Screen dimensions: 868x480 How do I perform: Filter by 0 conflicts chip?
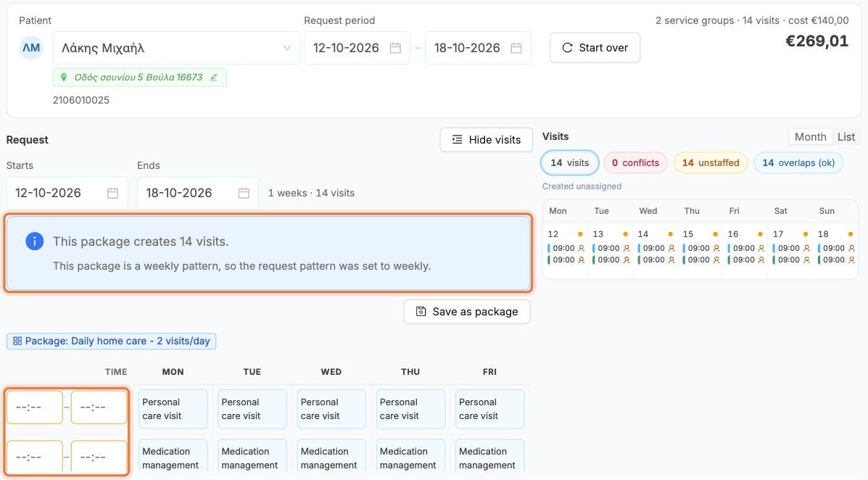coord(635,162)
